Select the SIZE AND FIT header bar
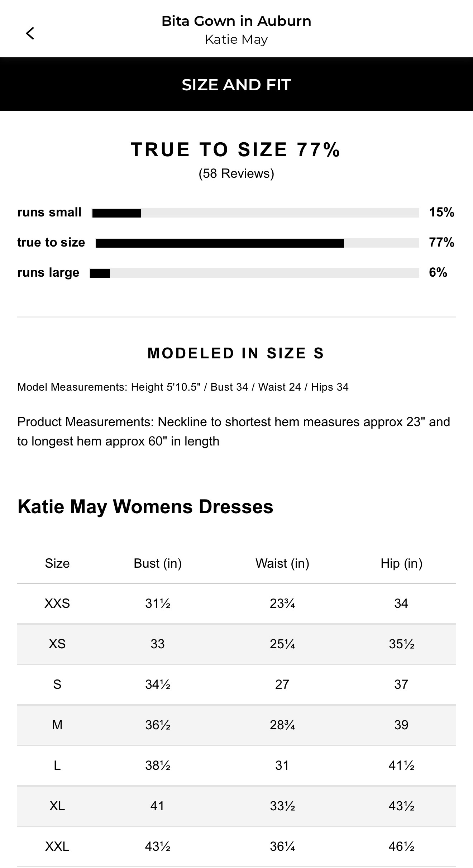The height and width of the screenshot is (868, 473). 236,84
